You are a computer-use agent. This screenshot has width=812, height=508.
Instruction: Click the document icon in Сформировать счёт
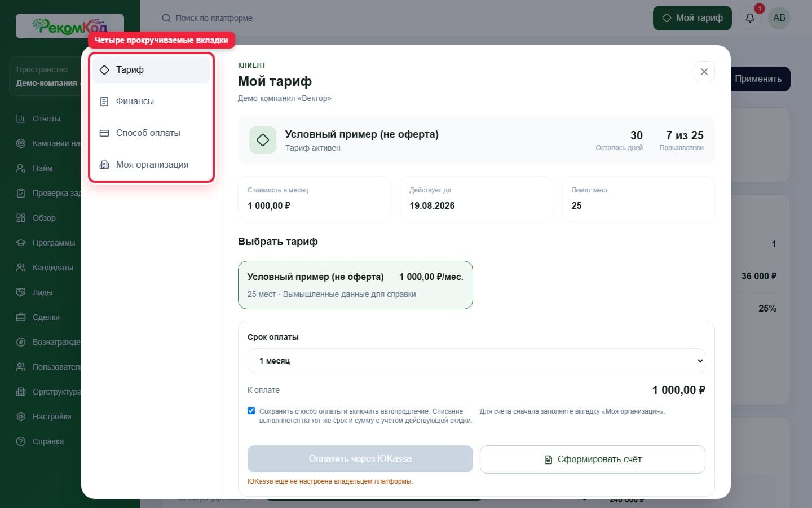(x=548, y=459)
